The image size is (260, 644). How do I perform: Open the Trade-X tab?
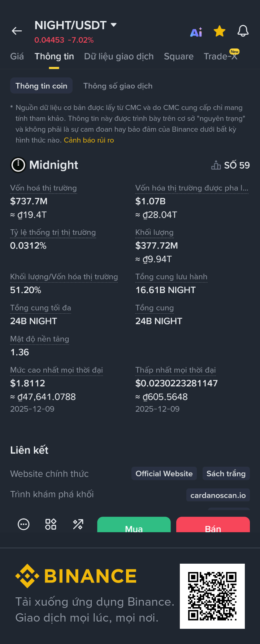(x=220, y=56)
